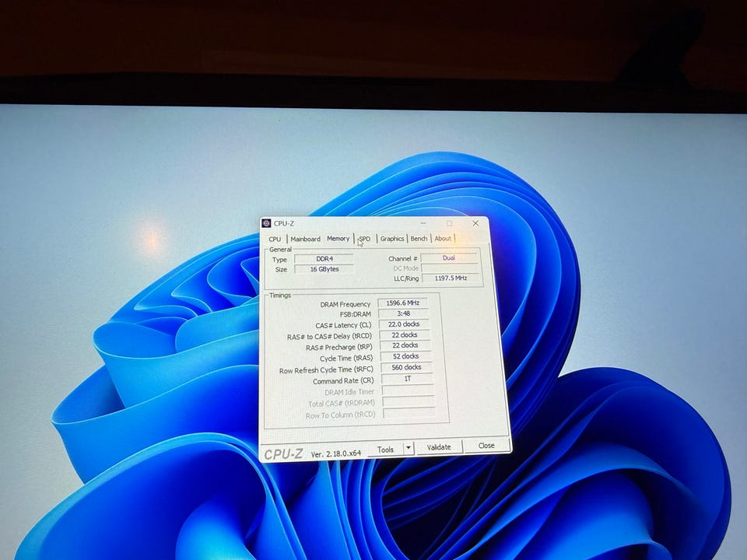Click the Command Rate (CR) label
Screen dimensions: 747x560
343,381
